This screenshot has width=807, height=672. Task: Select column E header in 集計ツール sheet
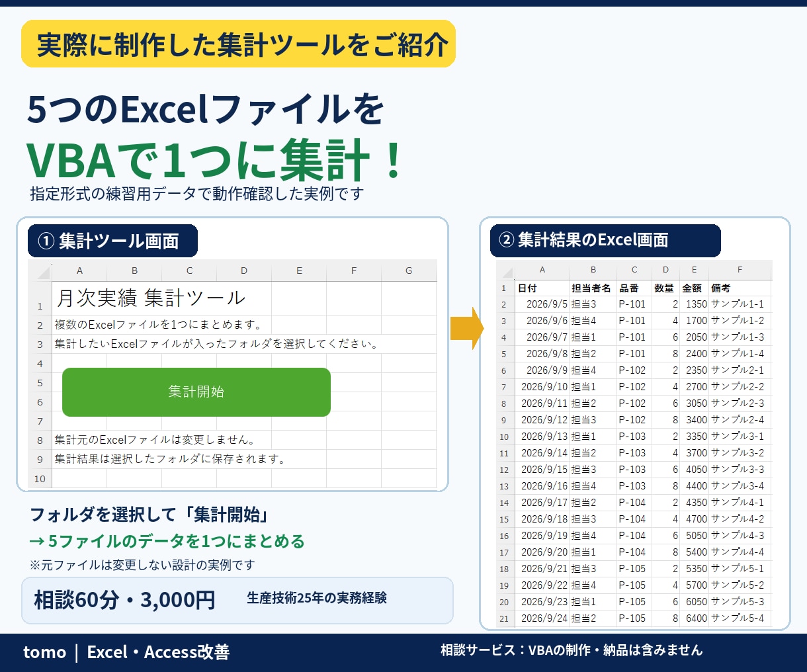(x=299, y=271)
